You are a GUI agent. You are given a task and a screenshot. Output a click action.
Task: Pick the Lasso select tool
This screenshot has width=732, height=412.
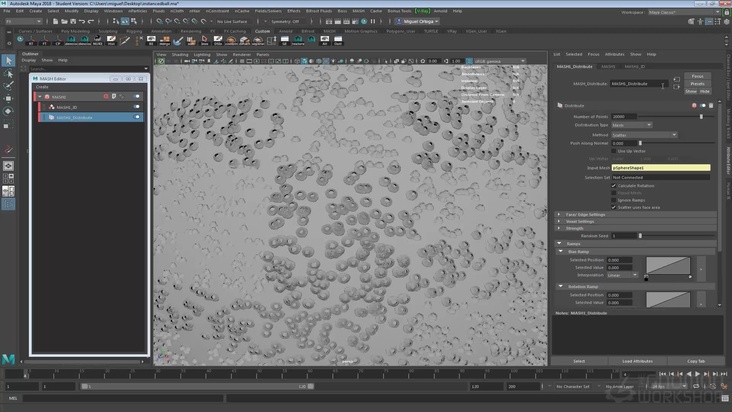pos(8,73)
